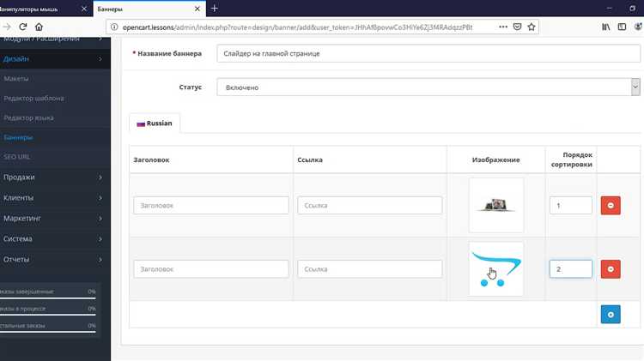Expand the Клиенты sidebar menu
Viewport: 644px width, 361px height.
tap(53, 197)
